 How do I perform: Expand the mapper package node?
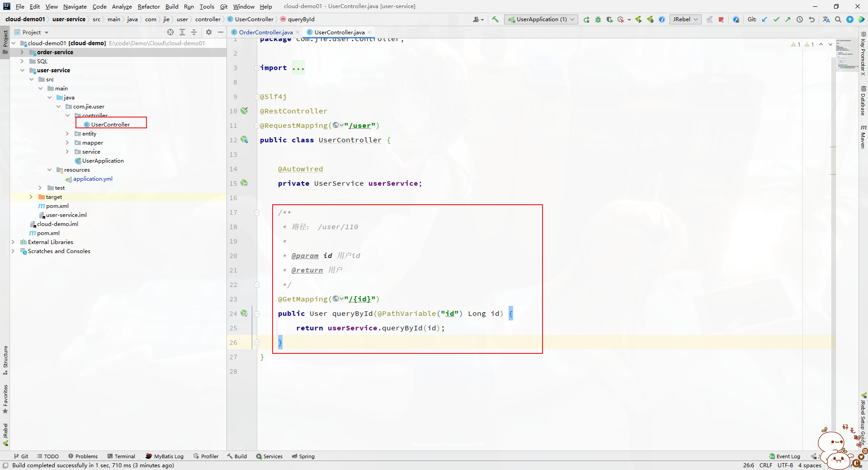point(67,142)
